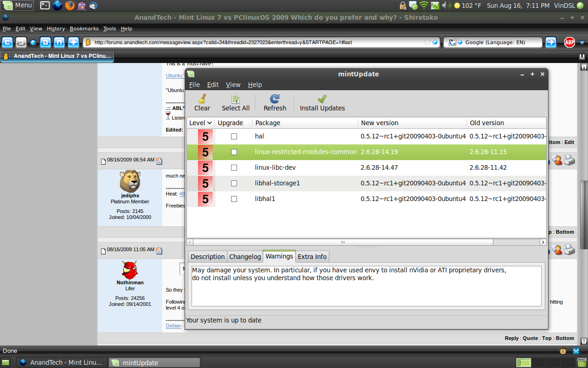The height and width of the screenshot is (368, 588).
Task: Switch to the AnandTech taskbar button
Action: coord(62,362)
